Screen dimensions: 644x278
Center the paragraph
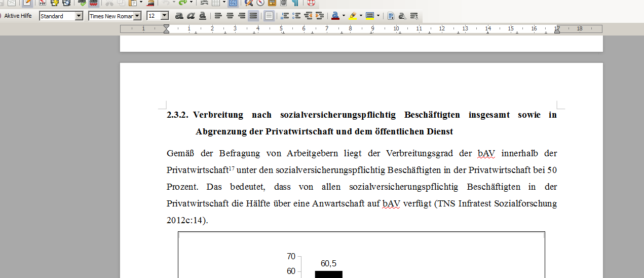(230, 16)
